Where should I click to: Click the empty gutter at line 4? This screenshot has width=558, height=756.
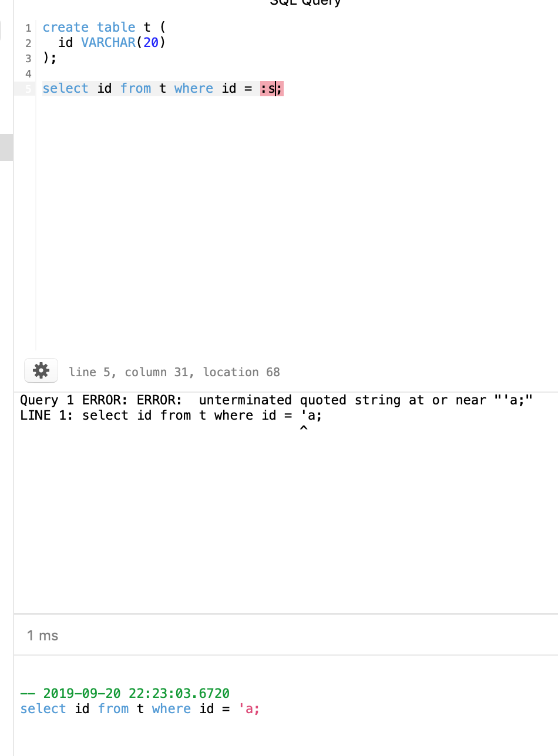tap(28, 73)
